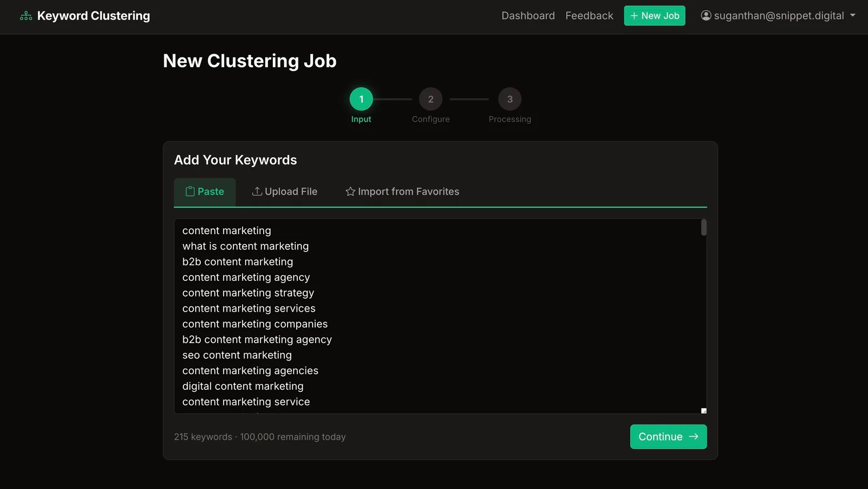Click the user avatar icon beside email
The height and width of the screenshot is (489, 868).
pos(706,15)
